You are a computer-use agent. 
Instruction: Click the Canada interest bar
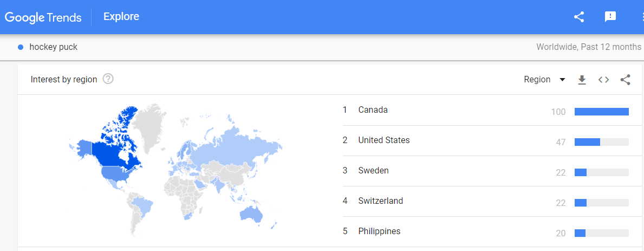[601, 112]
